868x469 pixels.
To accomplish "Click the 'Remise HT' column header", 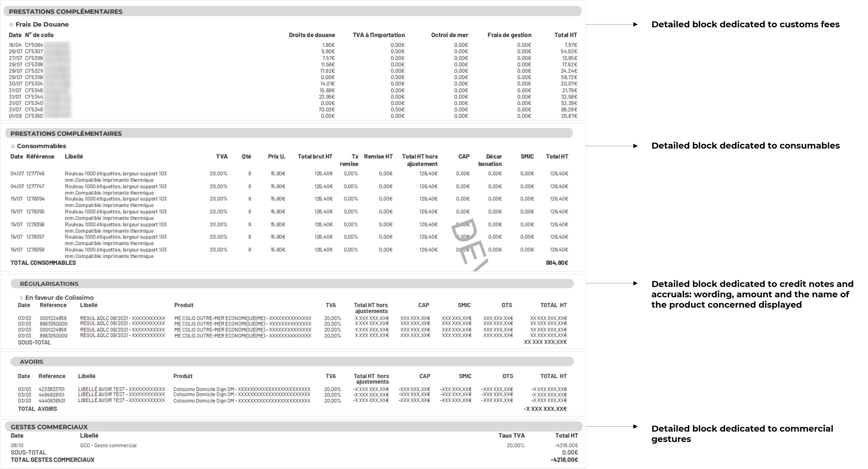I will [x=378, y=156].
